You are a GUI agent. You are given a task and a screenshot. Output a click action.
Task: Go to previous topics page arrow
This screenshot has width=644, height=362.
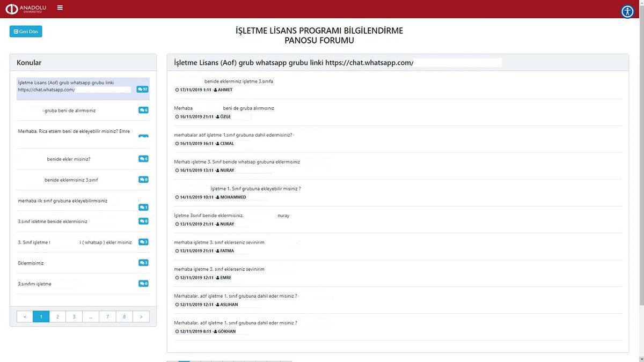coord(25,317)
